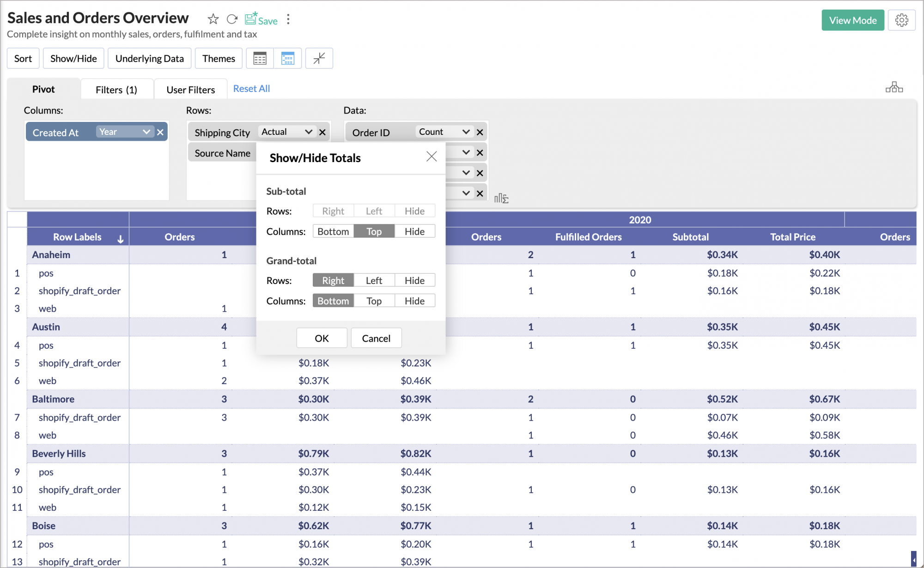Select the plain grid table layout icon
Screen dimensions: 924x568
(260, 58)
